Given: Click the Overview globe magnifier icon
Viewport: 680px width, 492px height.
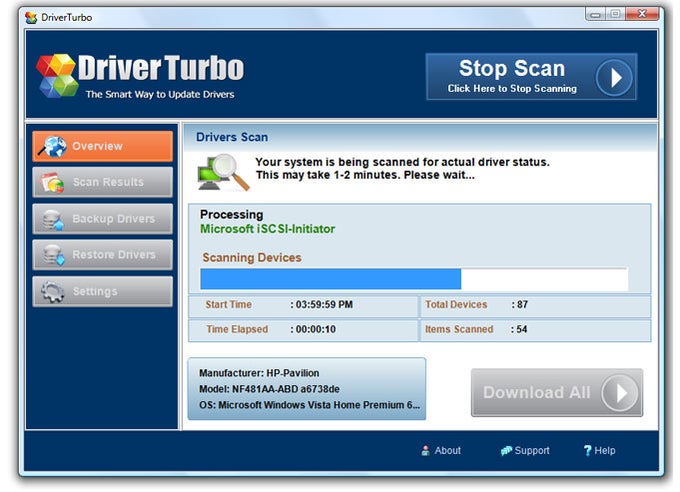Looking at the screenshot, I should pos(52,147).
